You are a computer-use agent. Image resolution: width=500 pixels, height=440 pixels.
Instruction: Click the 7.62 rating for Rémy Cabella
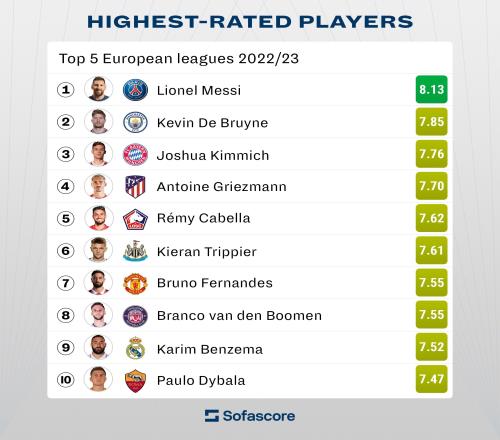(x=432, y=218)
